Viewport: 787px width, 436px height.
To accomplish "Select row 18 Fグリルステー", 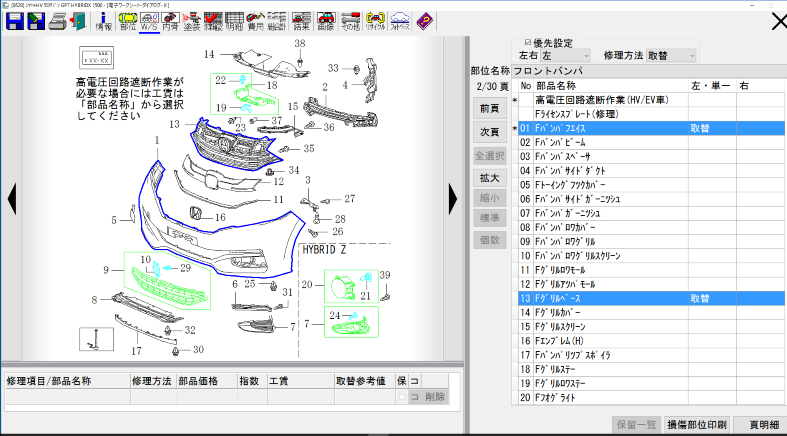I will point(652,369).
